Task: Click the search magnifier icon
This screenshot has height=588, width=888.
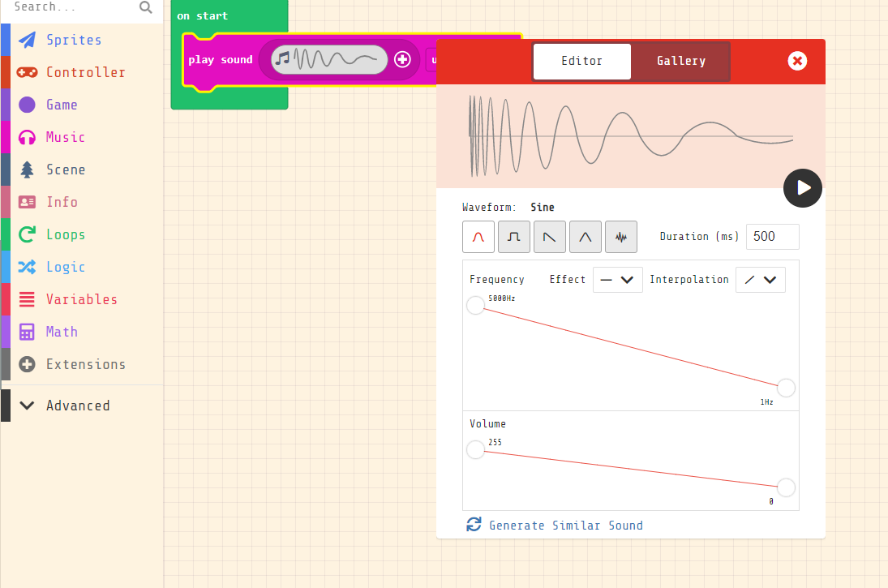Action: point(145,7)
